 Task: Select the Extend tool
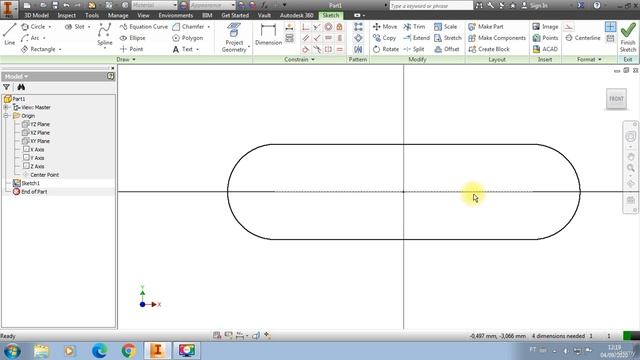(416, 38)
